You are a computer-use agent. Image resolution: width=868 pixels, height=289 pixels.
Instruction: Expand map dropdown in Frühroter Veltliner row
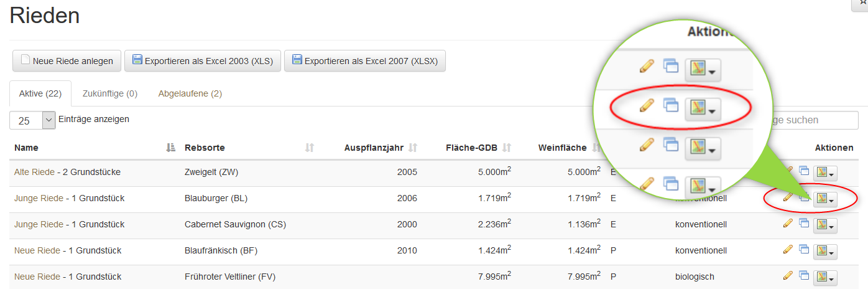825,277
